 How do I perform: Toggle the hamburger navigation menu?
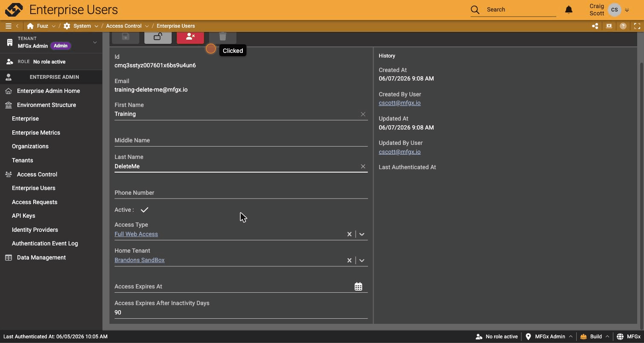[x=8, y=26]
